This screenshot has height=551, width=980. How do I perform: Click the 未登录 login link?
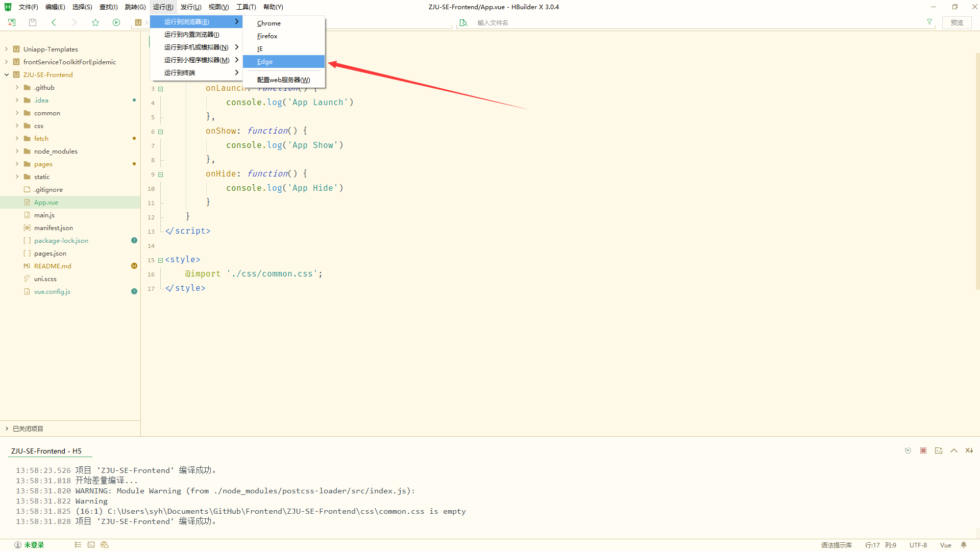34,545
